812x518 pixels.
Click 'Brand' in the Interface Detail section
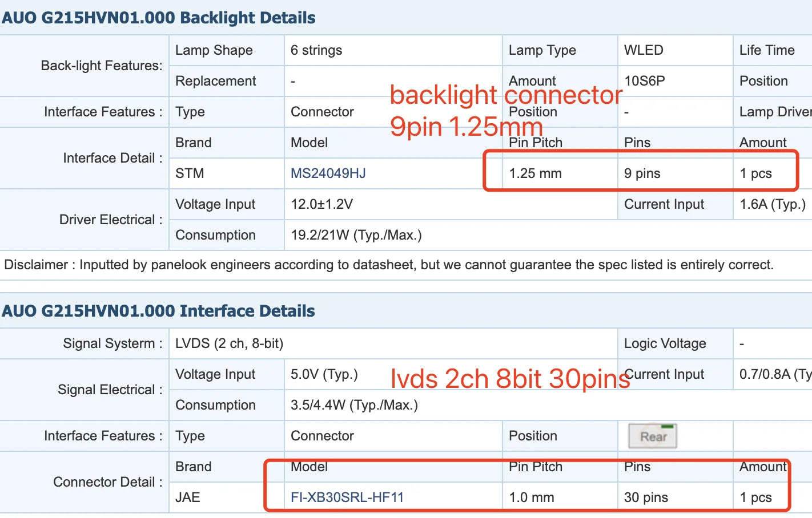[194, 143]
